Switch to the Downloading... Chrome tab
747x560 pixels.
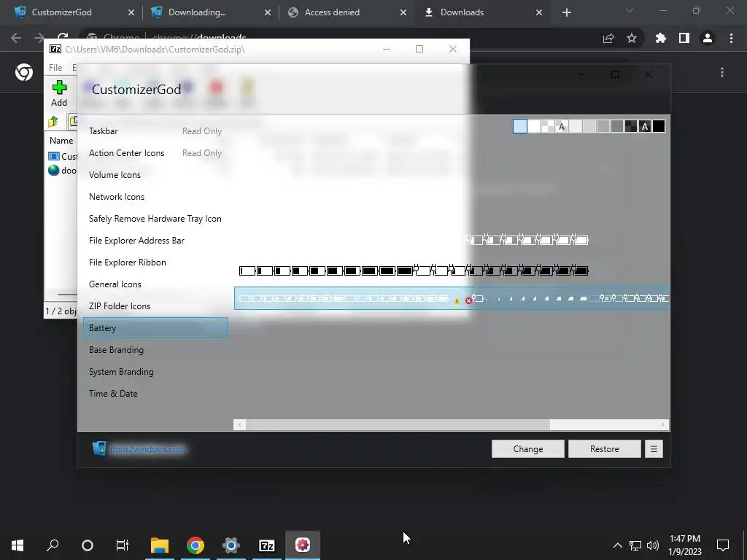[x=208, y=12]
